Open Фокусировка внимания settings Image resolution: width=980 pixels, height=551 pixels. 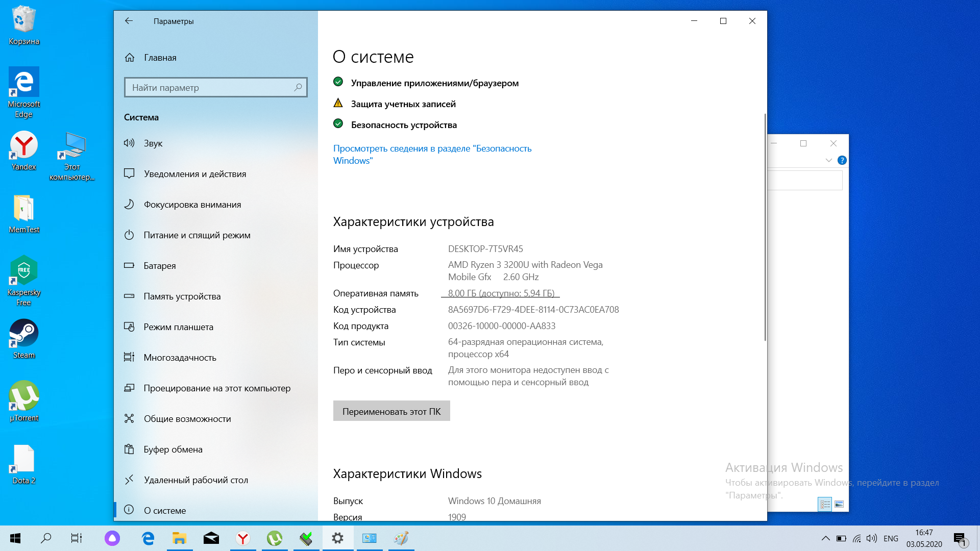[x=192, y=205]
